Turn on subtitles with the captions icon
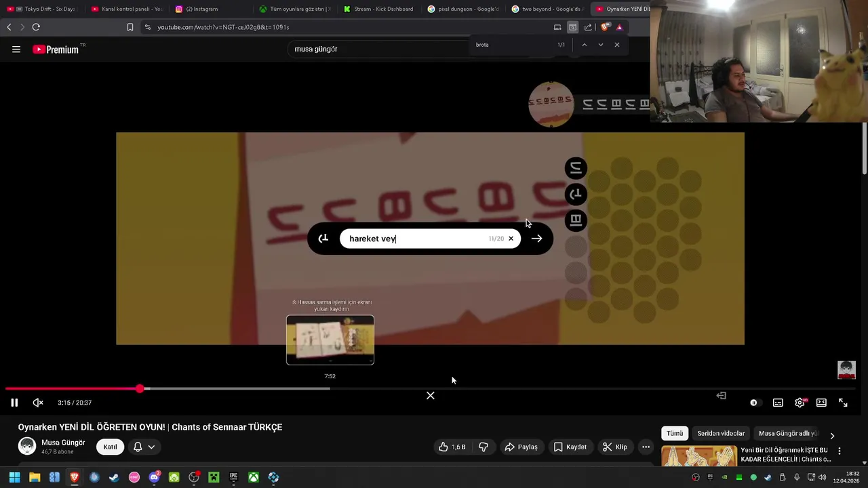Screen dimensions: 868x488 point(778,403)
